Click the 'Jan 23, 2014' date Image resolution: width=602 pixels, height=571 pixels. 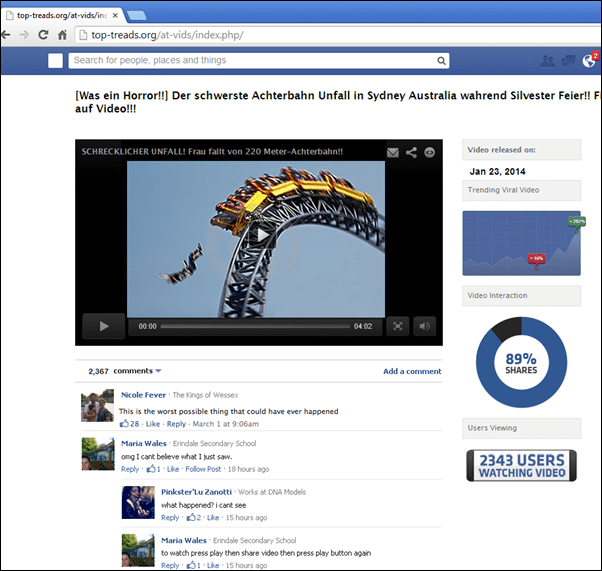pyautogui.click(x=497, y=172)
